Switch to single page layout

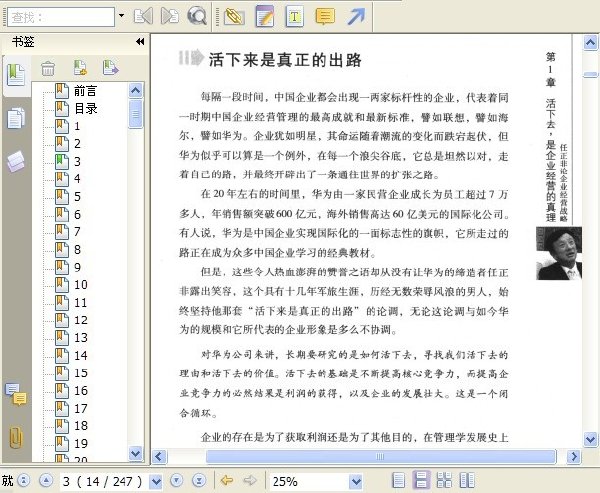pos(399,480)
